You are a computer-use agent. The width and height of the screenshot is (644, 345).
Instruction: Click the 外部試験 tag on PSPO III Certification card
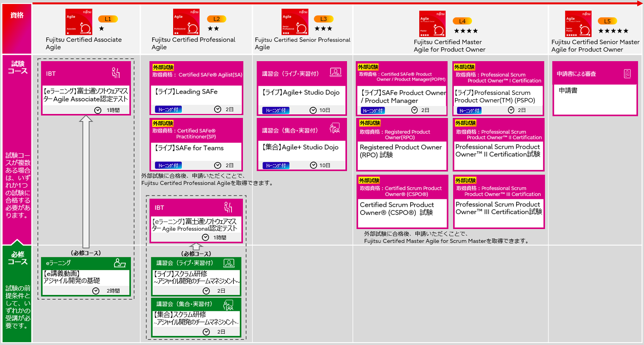pos(465,180)
